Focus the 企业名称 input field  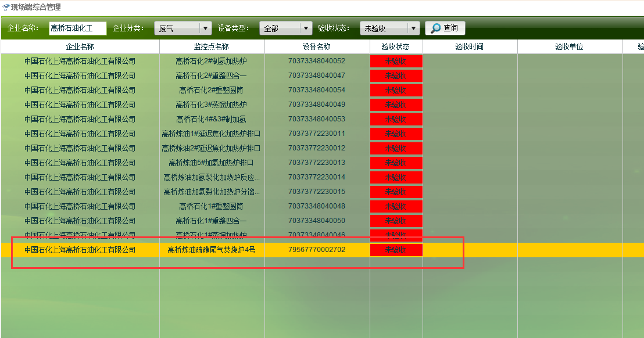coord(78,28)
